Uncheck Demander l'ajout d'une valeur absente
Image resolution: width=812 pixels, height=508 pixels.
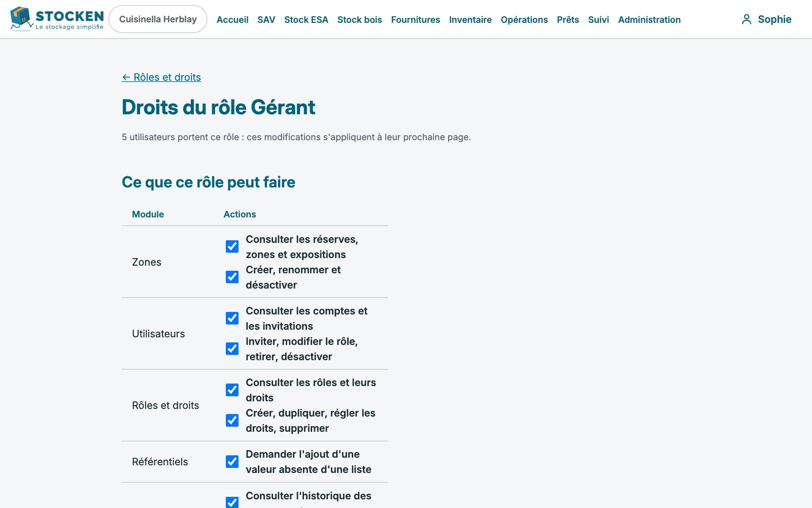point(232,461)
